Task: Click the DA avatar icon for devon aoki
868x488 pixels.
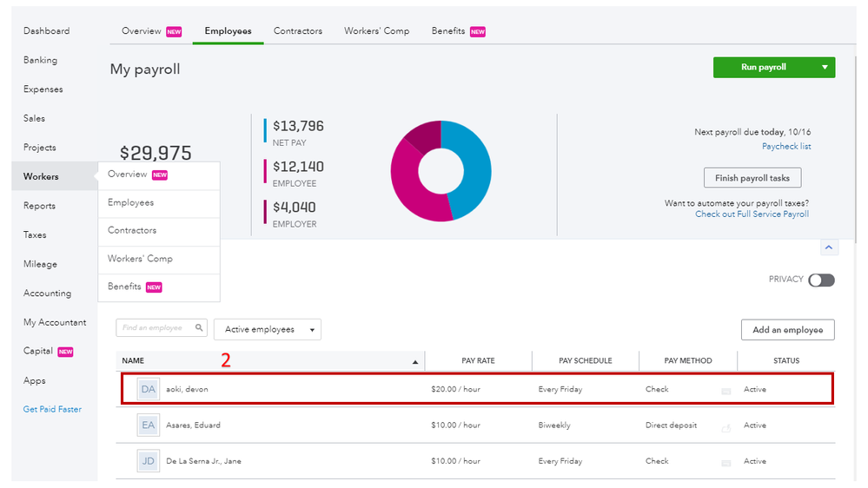Action: click(148, 389)
